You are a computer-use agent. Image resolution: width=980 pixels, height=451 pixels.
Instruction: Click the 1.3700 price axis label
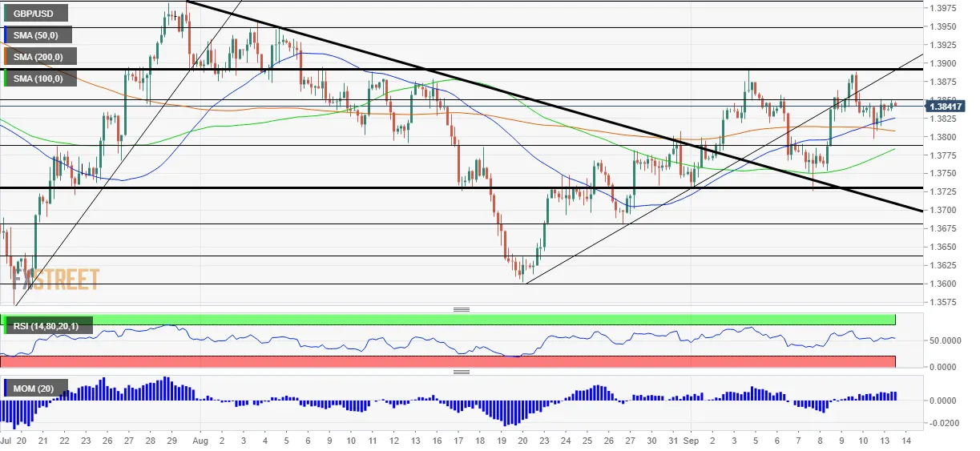[942, 211]
